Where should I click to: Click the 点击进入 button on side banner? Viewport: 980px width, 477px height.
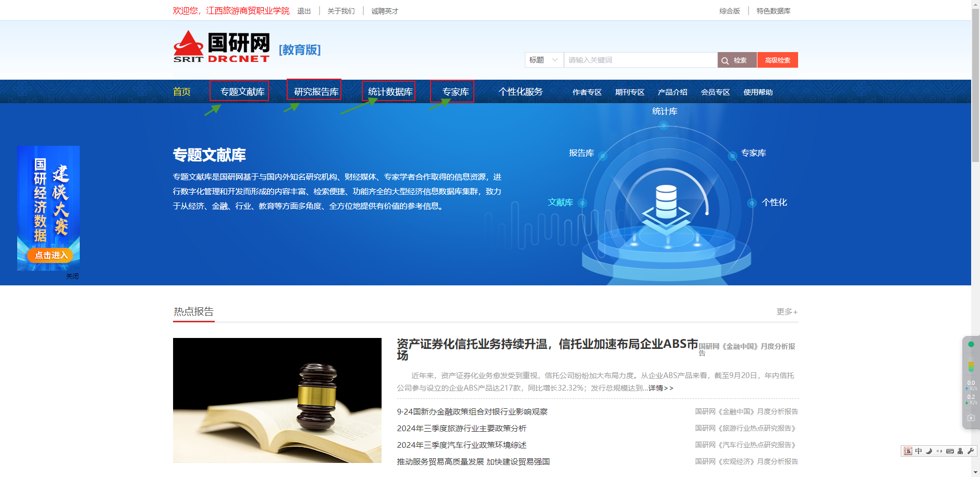coord(51,255)
